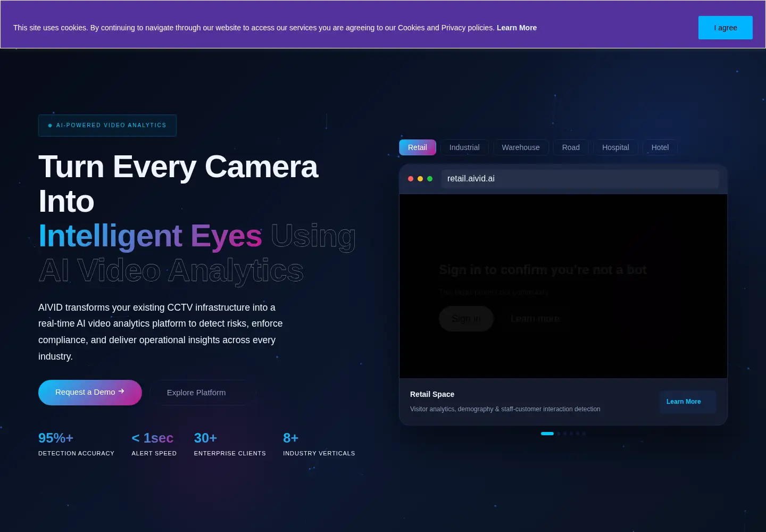Image resolution: width=766 pixels, height=532 pixels.
Task: Click the Request a Demo button
Action: (90, 393)
